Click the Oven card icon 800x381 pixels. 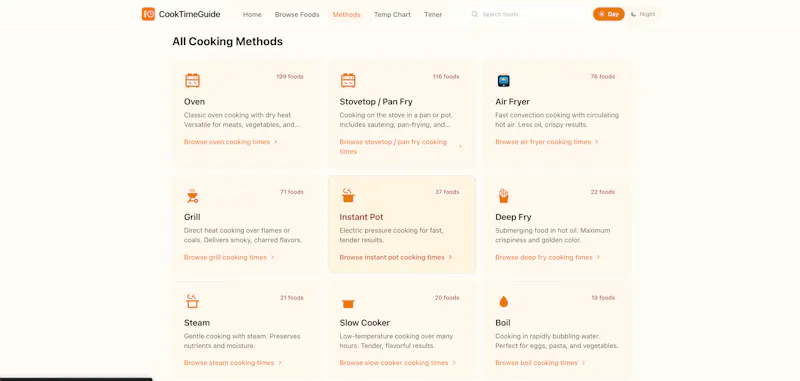(x=192, y=81)
